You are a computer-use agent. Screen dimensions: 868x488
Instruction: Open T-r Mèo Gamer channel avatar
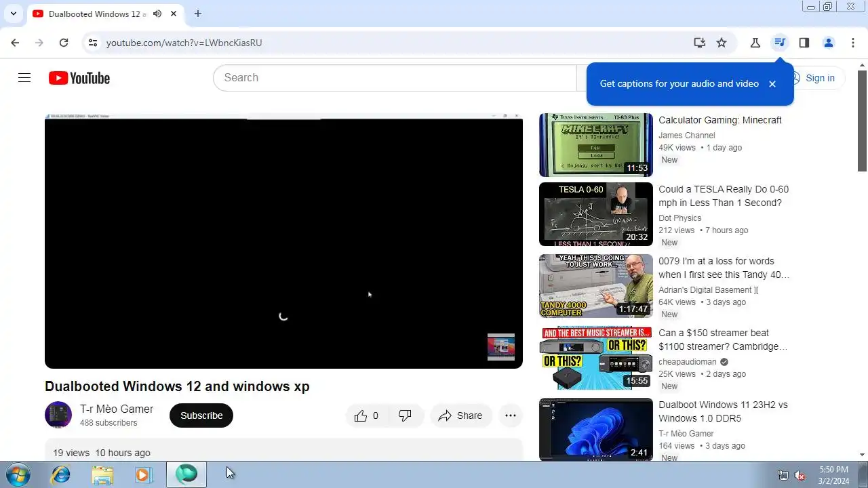click(x=58, y=415)
